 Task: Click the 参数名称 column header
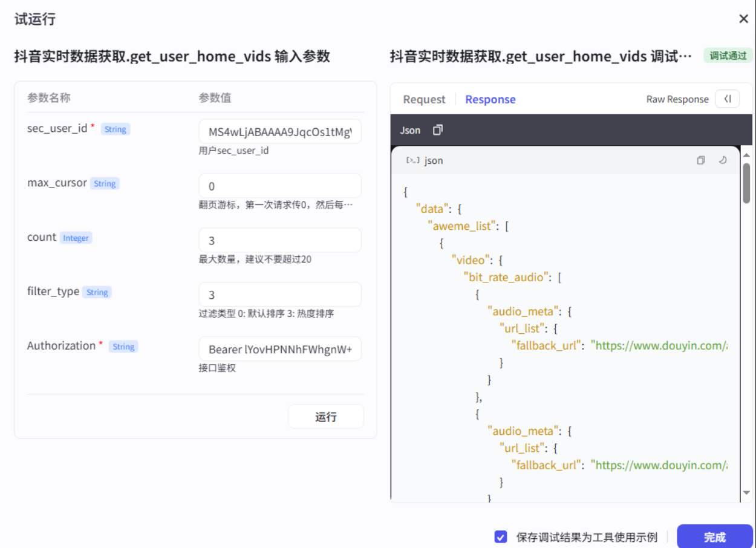[49, 98]
